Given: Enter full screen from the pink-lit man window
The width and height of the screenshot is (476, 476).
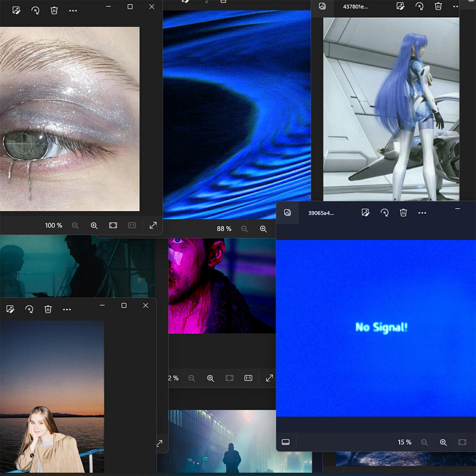Looking at the screenshot, I should 270,378.
